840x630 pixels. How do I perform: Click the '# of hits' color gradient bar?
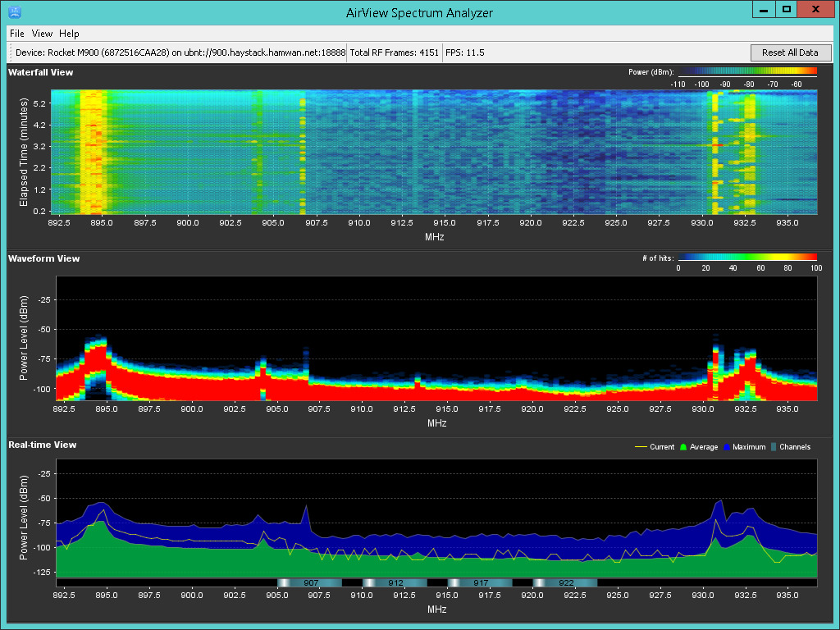(747, 258)
